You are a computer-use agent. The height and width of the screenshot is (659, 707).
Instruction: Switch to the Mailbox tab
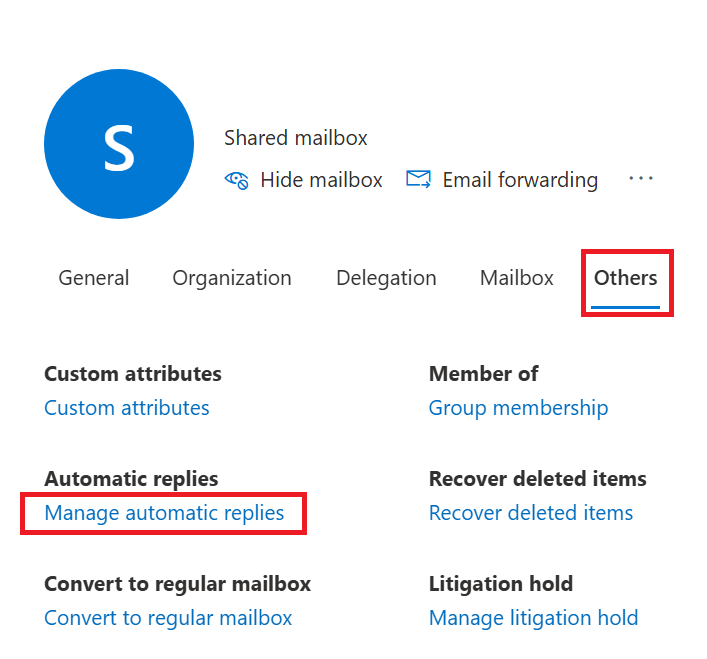[x=517, y=278]
